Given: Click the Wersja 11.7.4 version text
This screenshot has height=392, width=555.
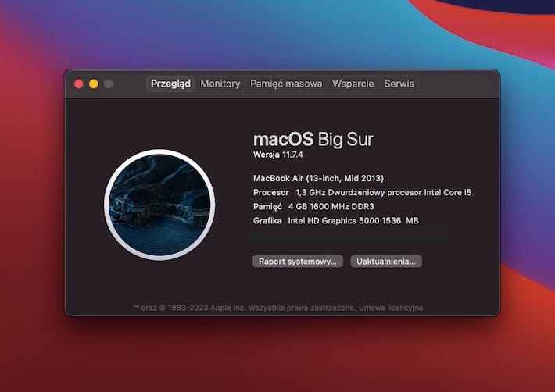Looking at the screenshot, I should [x=277, y=155].
